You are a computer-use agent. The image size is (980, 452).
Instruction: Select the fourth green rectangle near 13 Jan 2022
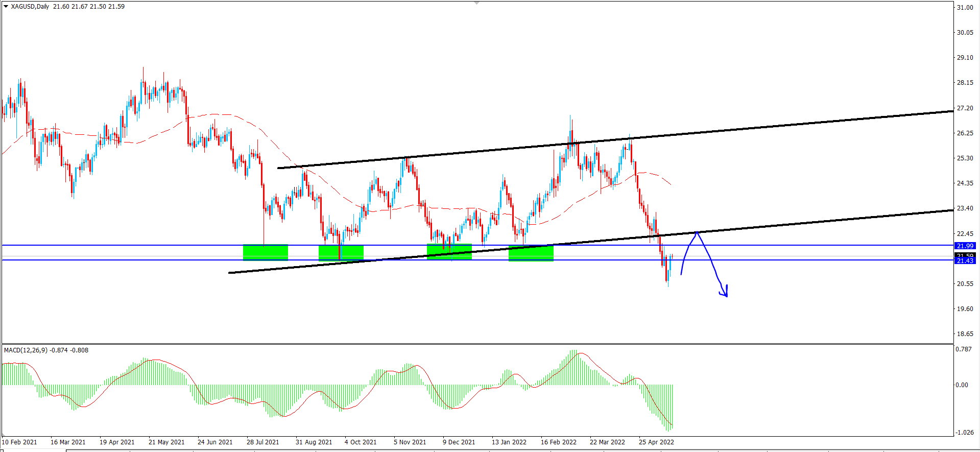coord(531,253)
